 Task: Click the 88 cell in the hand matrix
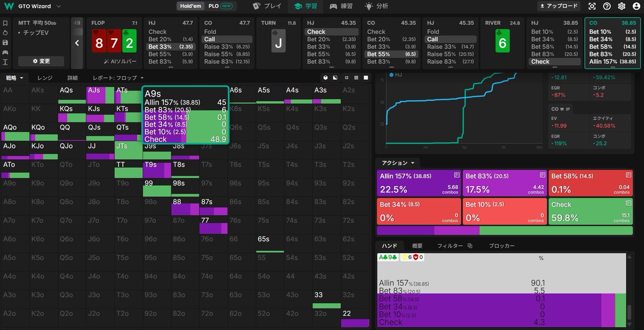point(185,206)
